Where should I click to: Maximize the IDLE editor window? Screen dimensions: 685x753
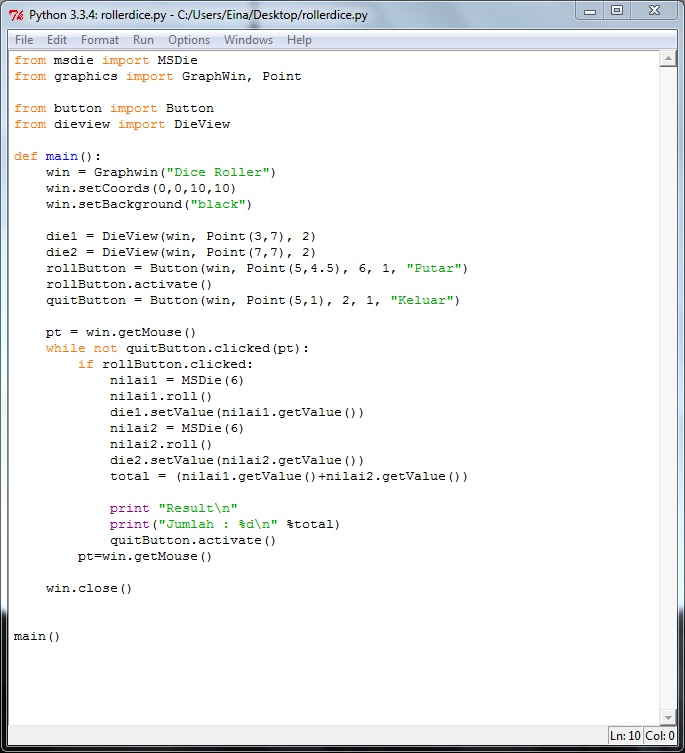point(617,11)
